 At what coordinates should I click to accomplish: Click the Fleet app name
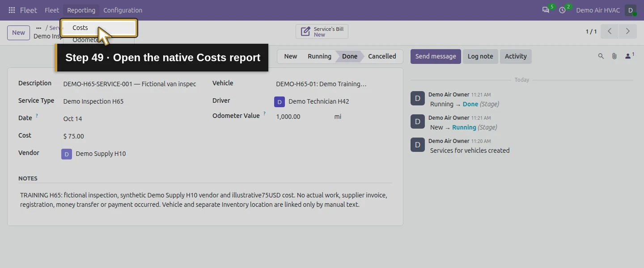pyautogui.click(x=28, y=10)
